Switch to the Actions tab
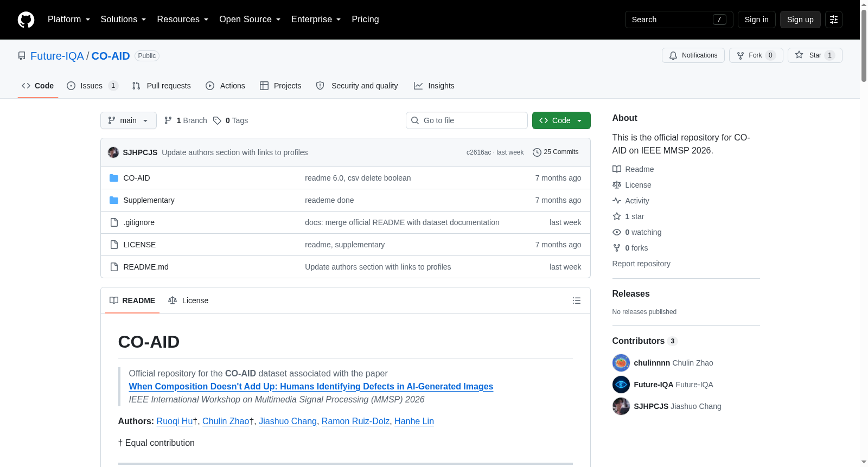Viewport: 868px width, 467px height. [226, 86]
